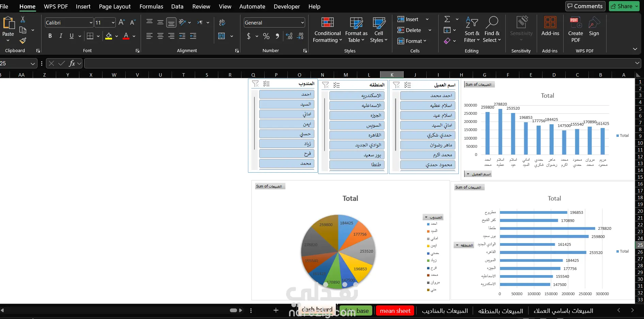644x319 pixels.
Task: Clear filter on اسم العميل slicer
Action: click(396, 85)
